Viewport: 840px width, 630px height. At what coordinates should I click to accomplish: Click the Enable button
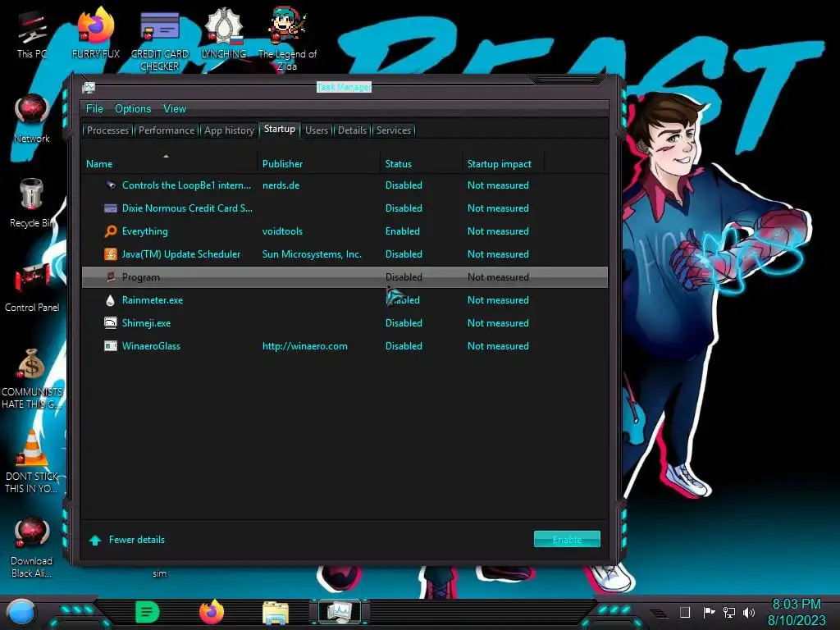pos(568,540)
